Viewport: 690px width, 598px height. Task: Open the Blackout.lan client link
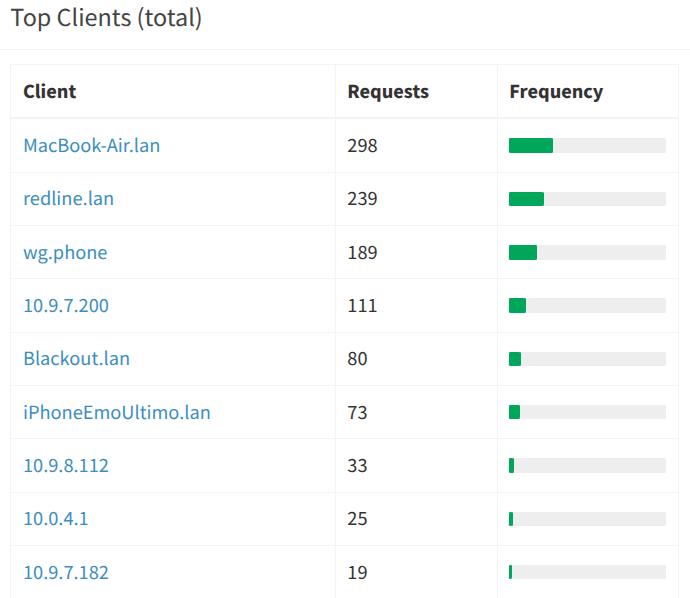77,359
